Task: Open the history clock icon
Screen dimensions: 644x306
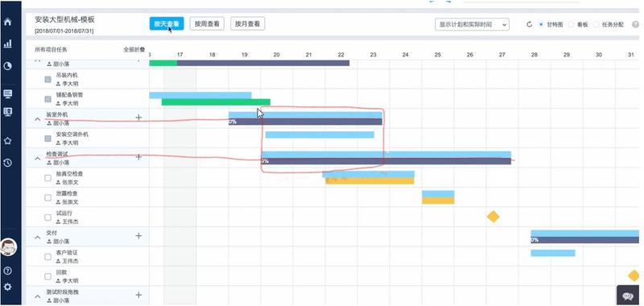Action: pyautogui.click(x=7, y=163)
